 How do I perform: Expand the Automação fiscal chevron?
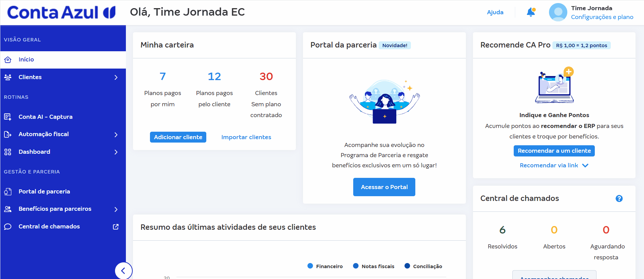(116, 135)
